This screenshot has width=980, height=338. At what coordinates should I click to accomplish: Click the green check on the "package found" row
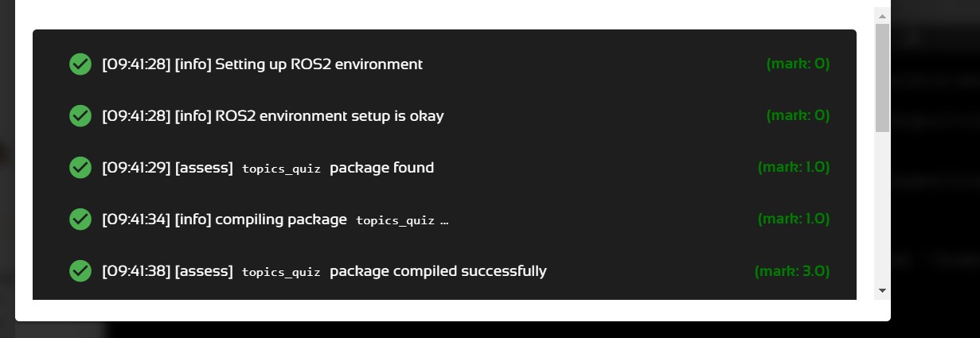[x=80, y=168]
